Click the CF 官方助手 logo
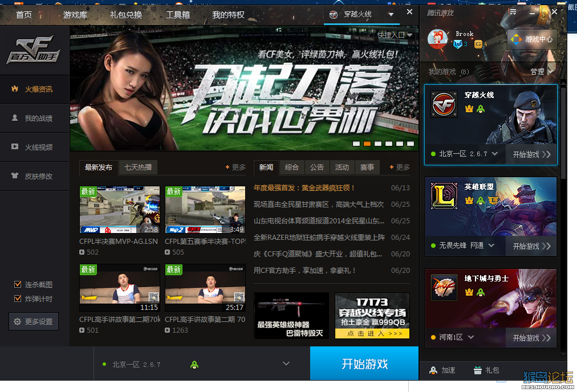 pos(34,50)
